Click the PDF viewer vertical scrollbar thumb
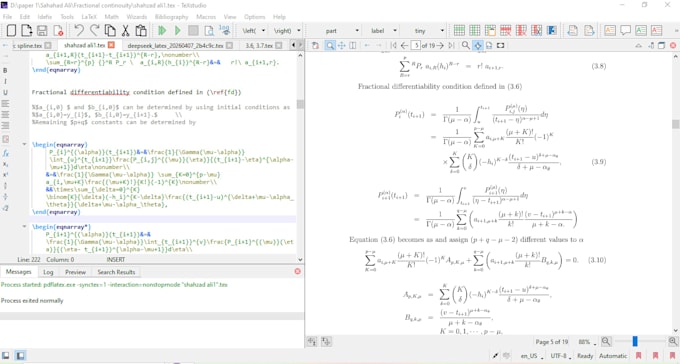 click(x=676, y=124)
